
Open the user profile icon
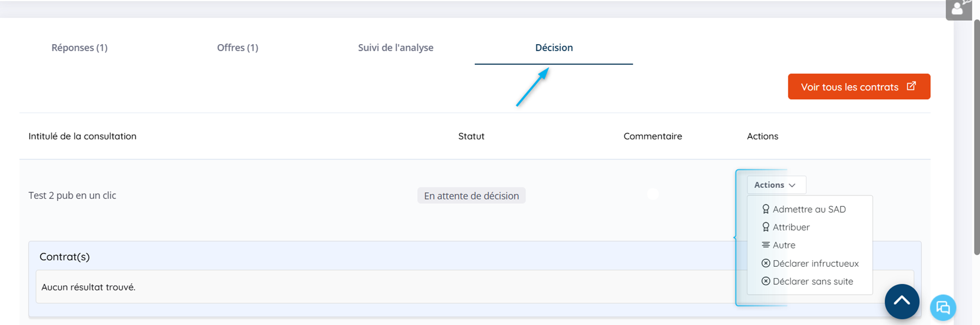[x=958, y=9]
